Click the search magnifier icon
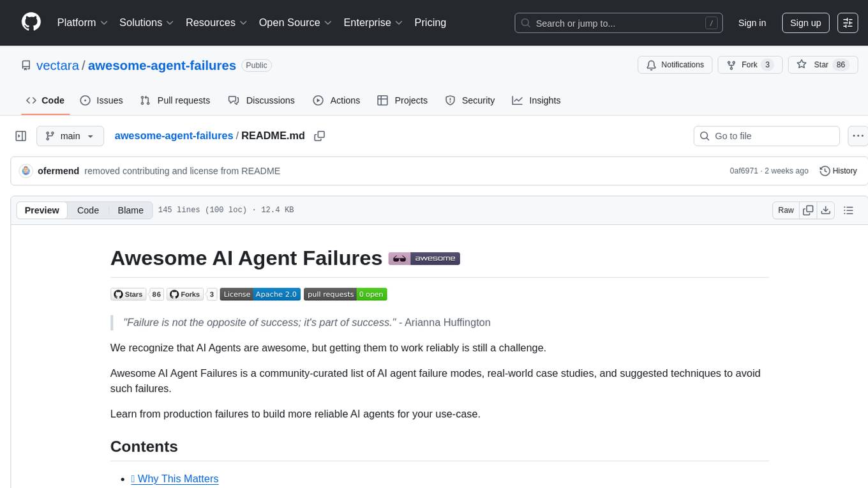The image size is (868, 488). pos(526,23)
